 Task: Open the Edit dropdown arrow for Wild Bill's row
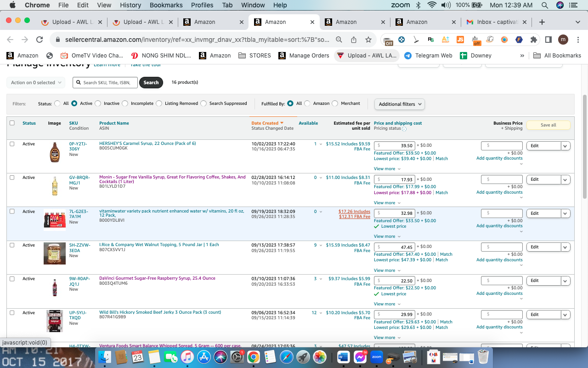click(565, 315)
